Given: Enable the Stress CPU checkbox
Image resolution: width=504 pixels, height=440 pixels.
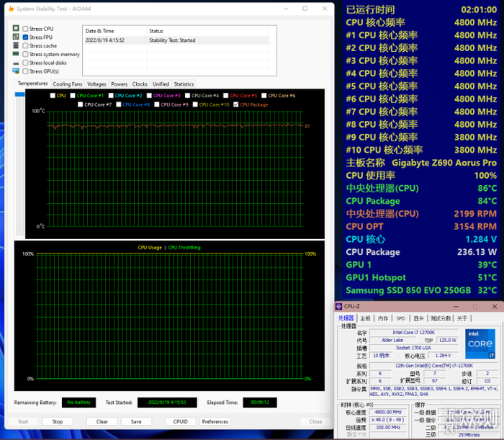Looking at the screenshot, I should pyautogui.click(x=26, y=29).
